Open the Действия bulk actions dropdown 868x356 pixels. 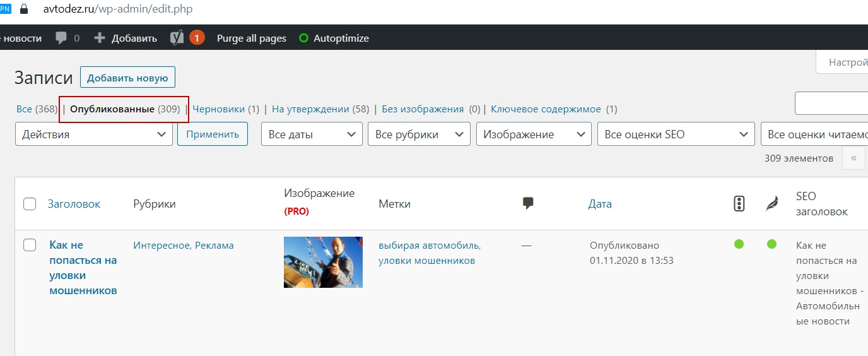[x=94, y=134]
